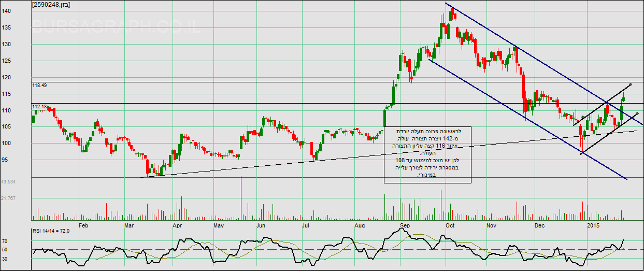
Task: Click the Sep month label
Action: pos(406,226)
